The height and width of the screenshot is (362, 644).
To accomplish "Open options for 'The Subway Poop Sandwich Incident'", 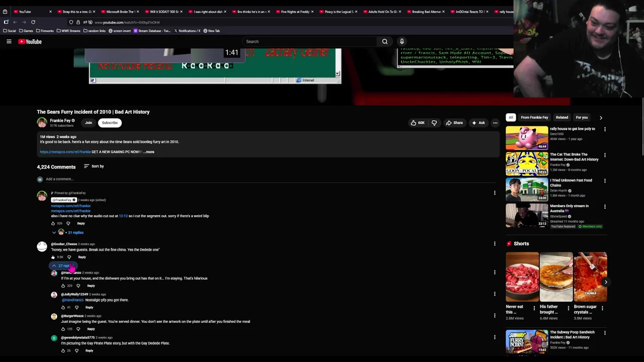I will coord(605,333).
